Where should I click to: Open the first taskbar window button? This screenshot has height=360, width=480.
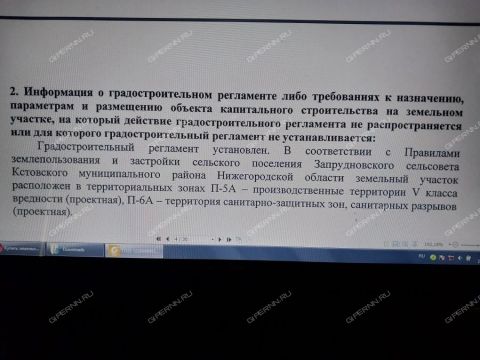[x=21, y=249]
